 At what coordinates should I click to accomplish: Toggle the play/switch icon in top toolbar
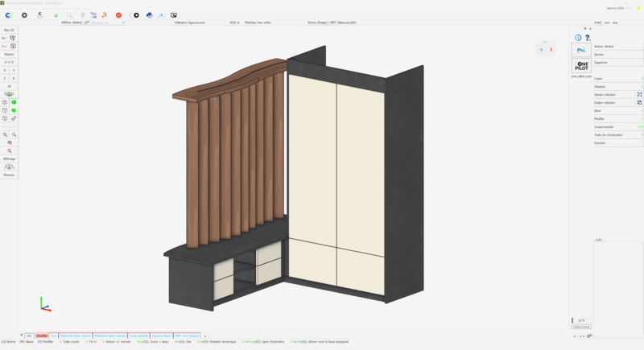pyautogui.click(x=134, y=14)
